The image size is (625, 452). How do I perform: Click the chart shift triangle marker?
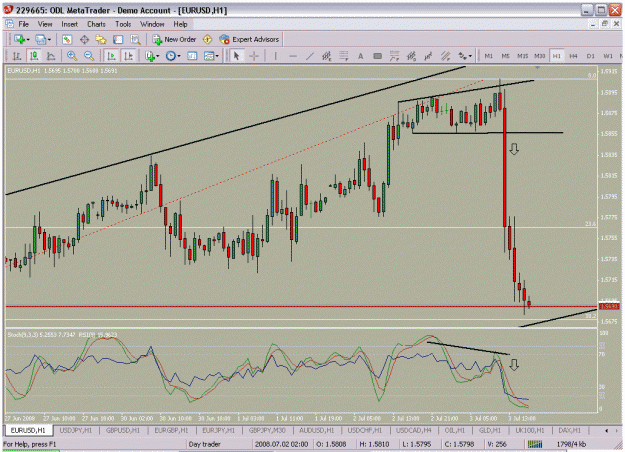tap(537, 68)
